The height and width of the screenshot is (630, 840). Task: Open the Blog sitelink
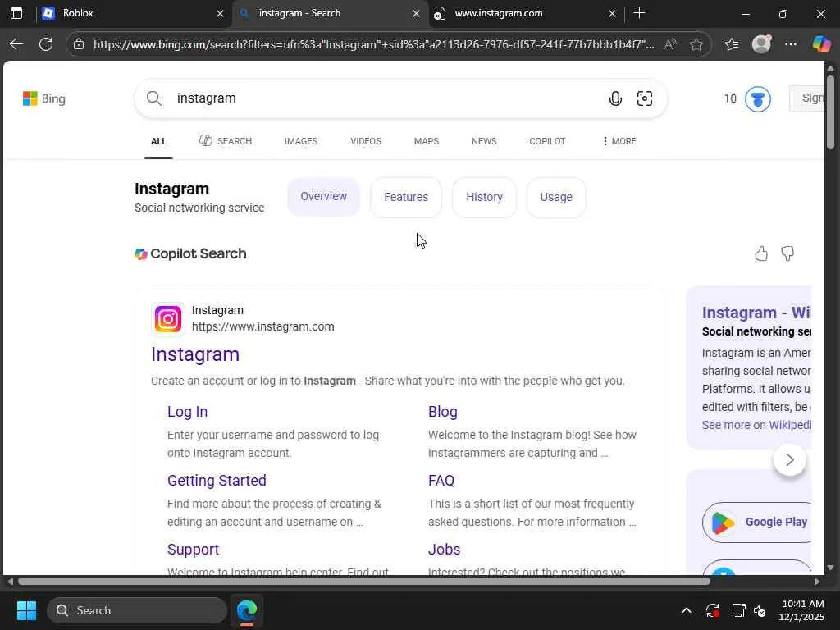442,412
